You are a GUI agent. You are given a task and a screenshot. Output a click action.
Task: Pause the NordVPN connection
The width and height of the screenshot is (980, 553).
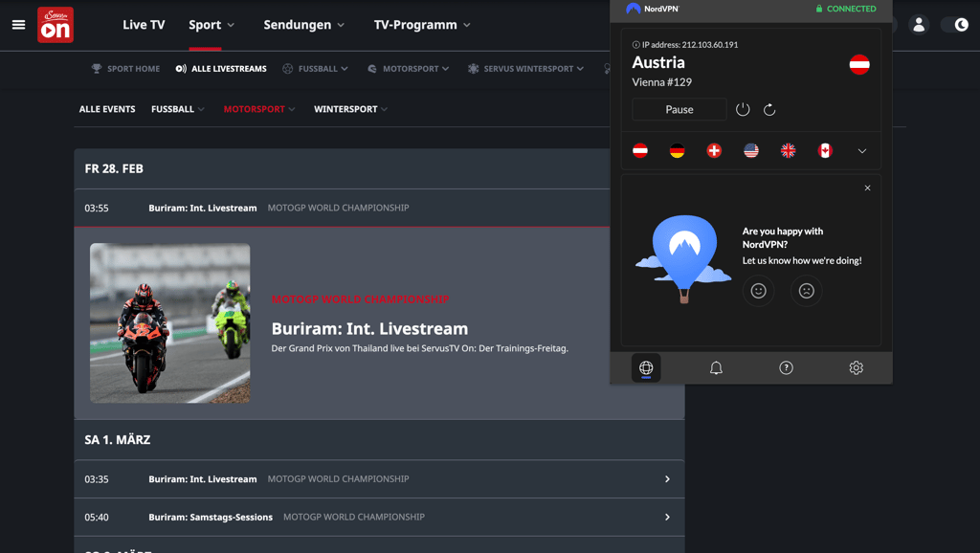679,109
